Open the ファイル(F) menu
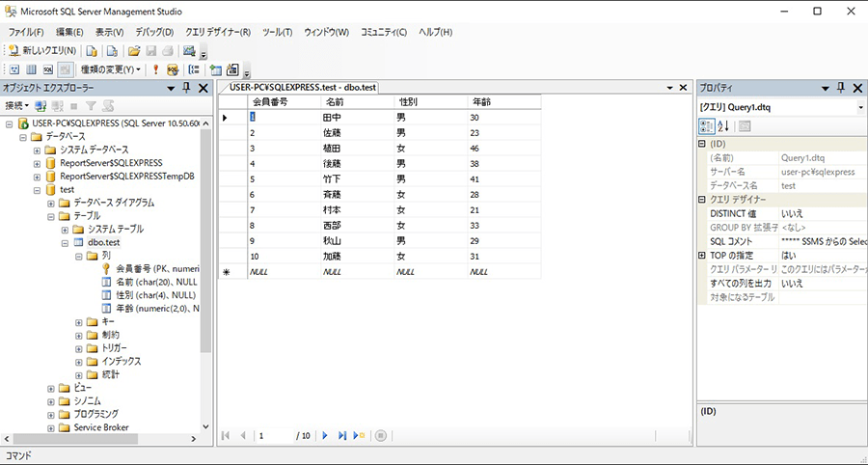This screenshot has width=868, height=465. tap(26, 32)
